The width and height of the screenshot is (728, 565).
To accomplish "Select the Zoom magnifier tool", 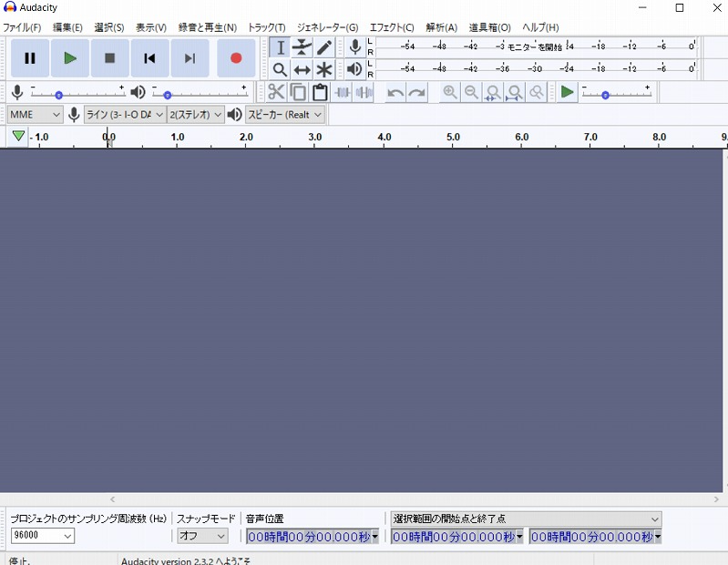I will click(281, 69).
